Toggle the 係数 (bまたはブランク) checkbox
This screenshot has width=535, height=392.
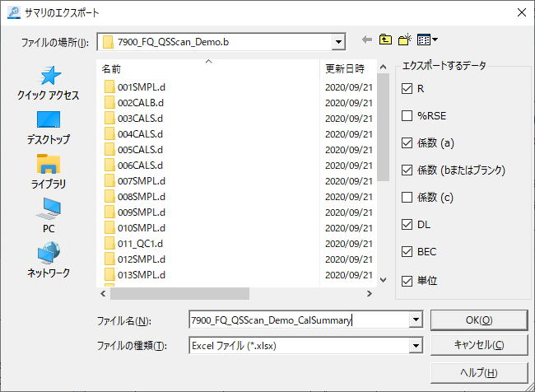pyautogui.click(x=407, y=170)
